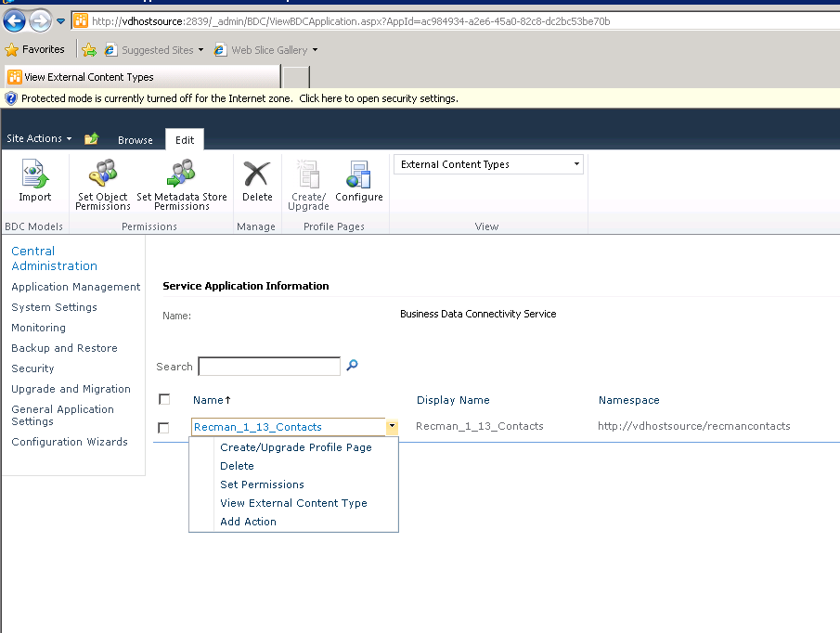Viewport: 840px width, 633px height.
Task: Open Set Metadata Store Permissions
Action: [182, 184]
